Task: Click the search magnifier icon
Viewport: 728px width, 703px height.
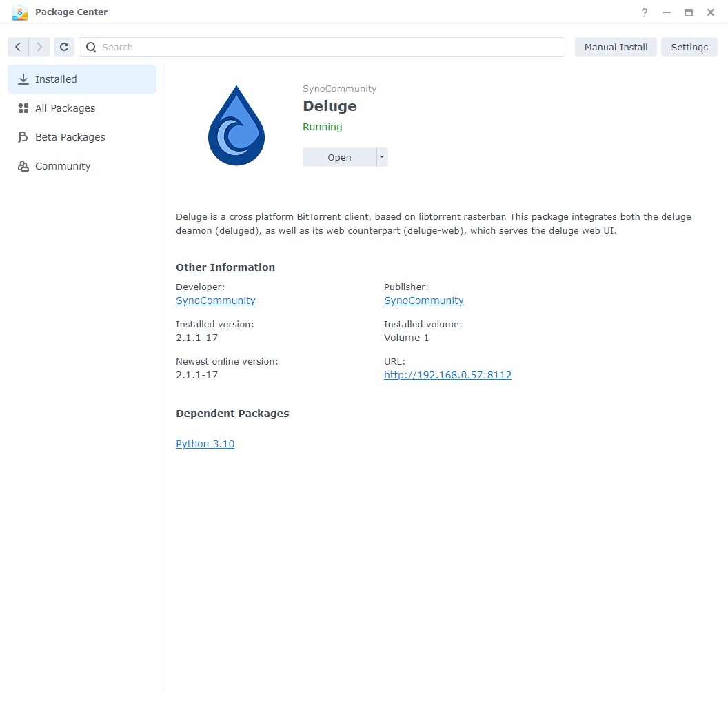Action: [91, 47]
